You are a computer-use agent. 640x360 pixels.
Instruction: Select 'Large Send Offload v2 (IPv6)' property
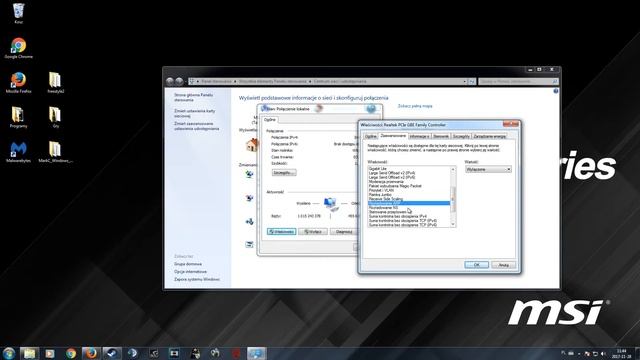[392, 177]
